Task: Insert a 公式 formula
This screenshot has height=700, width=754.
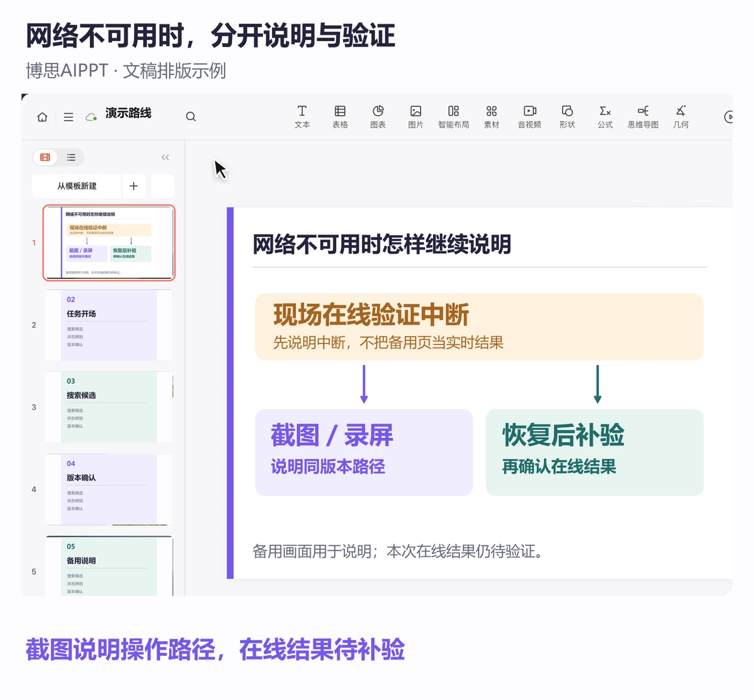Action: pyautogui.click(x=605, y=117)
